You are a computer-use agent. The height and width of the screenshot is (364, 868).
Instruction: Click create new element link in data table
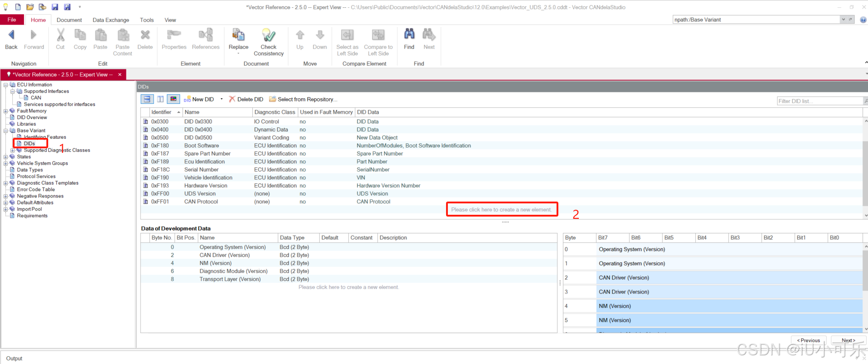click(x=349, y=287)
